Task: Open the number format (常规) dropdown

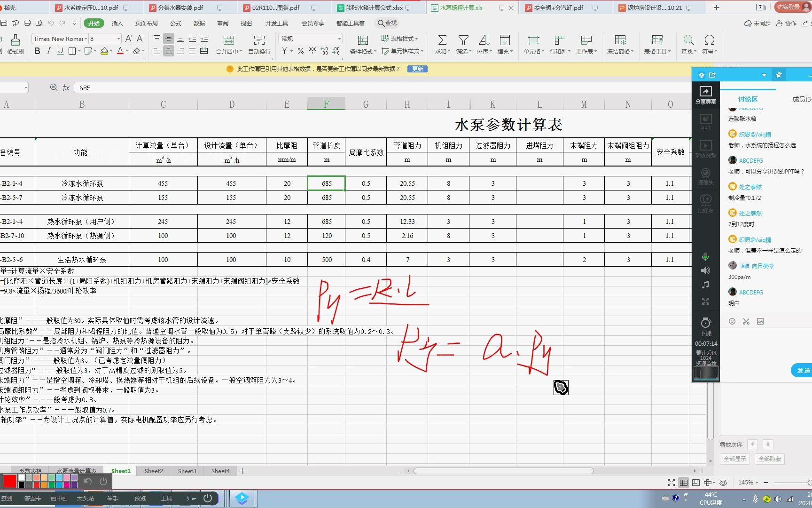Action: (339, 39)
